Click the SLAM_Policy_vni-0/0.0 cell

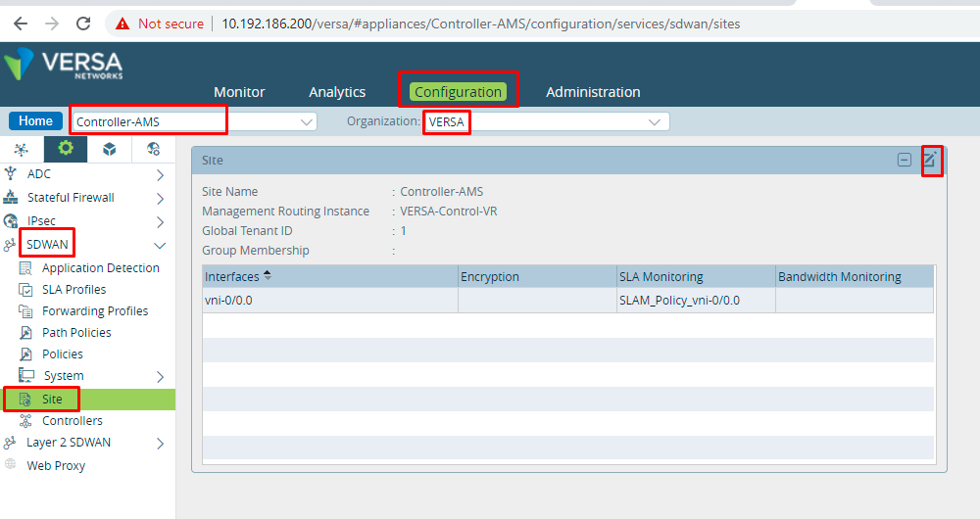click(696, 301)
